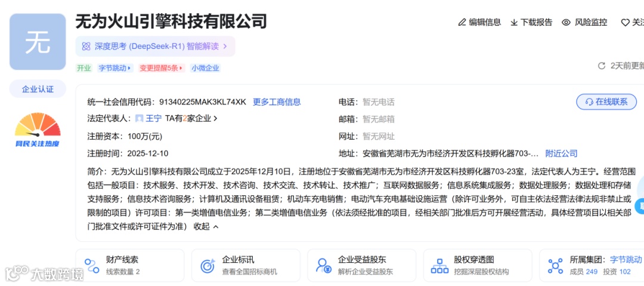Image resolution: width=644 pixels, height=286 pixels.
Task: Click 暂无邮箱 email value
Action: pyautogui.click(x=378, y=119)
